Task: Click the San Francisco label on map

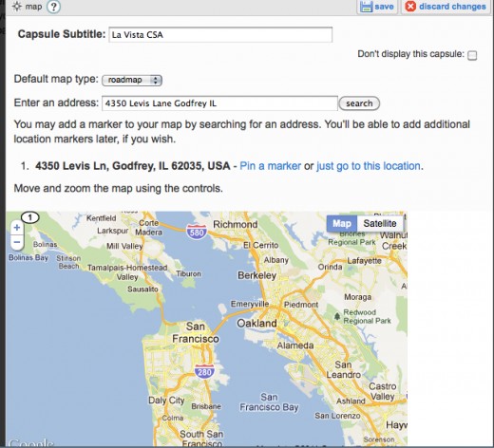Action: point(196,332)
